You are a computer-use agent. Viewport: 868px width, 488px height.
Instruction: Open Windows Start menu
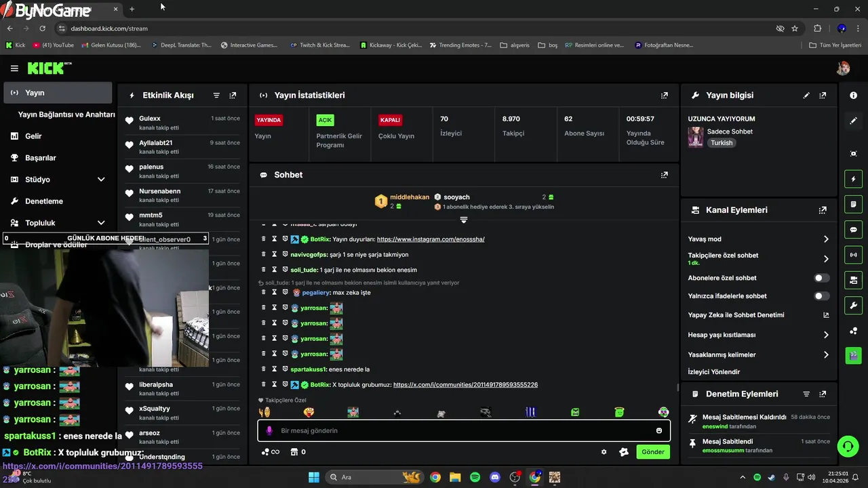pyautogui.click(x=314, y=477)
